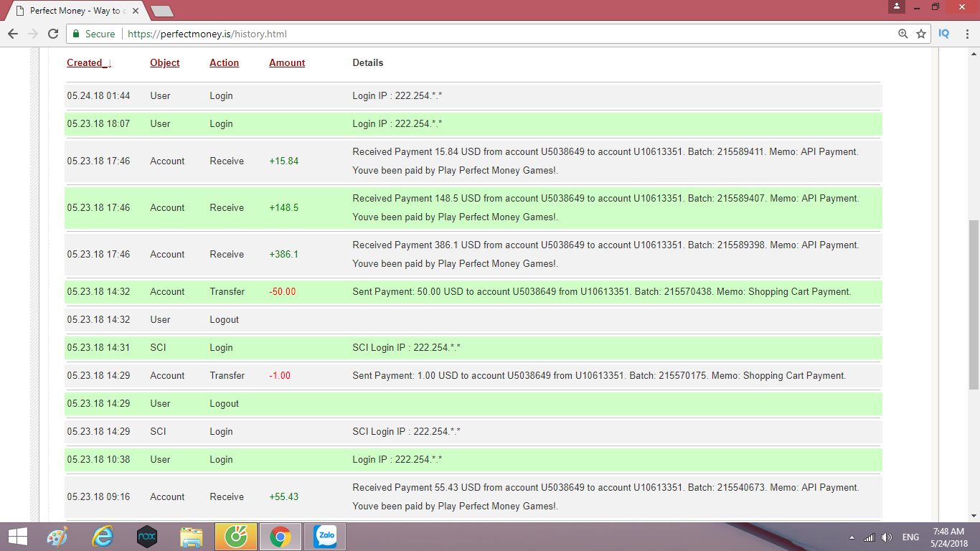Image resolution: width=980 pixels, height=551 pixels.
Task: Open a new browser tab
Action: pyautogui.click(x=162, y=11)
